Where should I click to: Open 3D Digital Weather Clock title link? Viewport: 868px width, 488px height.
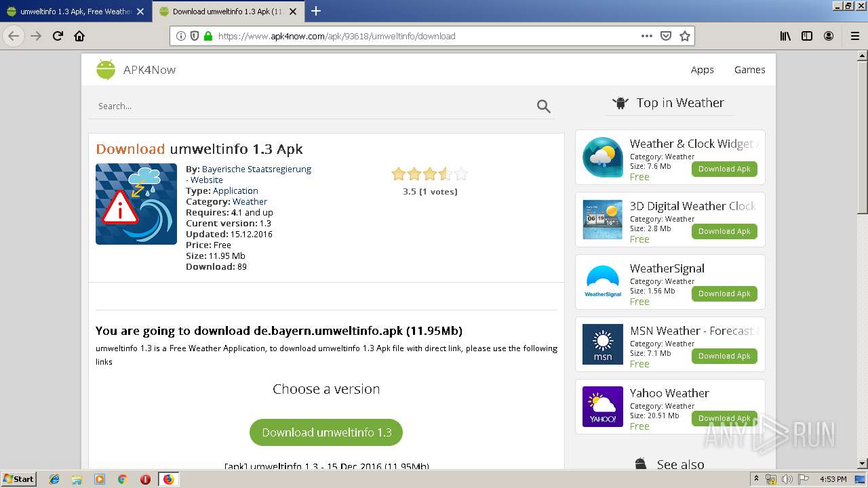pos(693,206)
